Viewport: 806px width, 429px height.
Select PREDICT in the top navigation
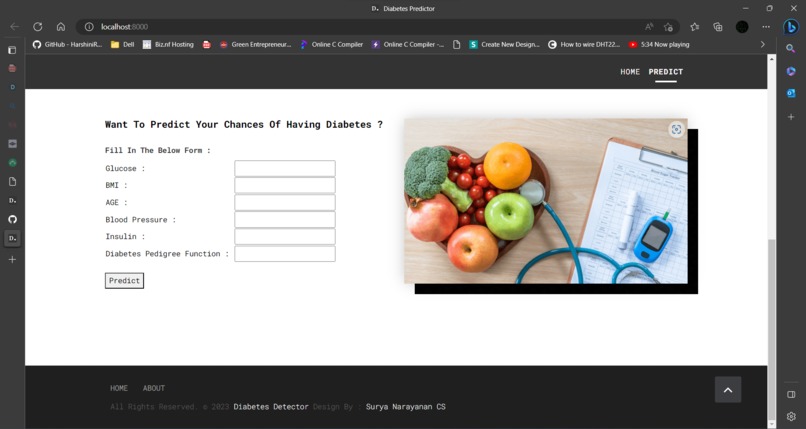(666, 72)
